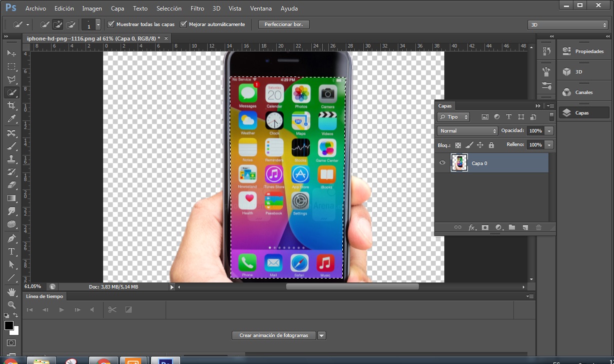Screen dimensions: 614x364
Task: Select the Horizontal Type tool
Action: tap(12, 251)
